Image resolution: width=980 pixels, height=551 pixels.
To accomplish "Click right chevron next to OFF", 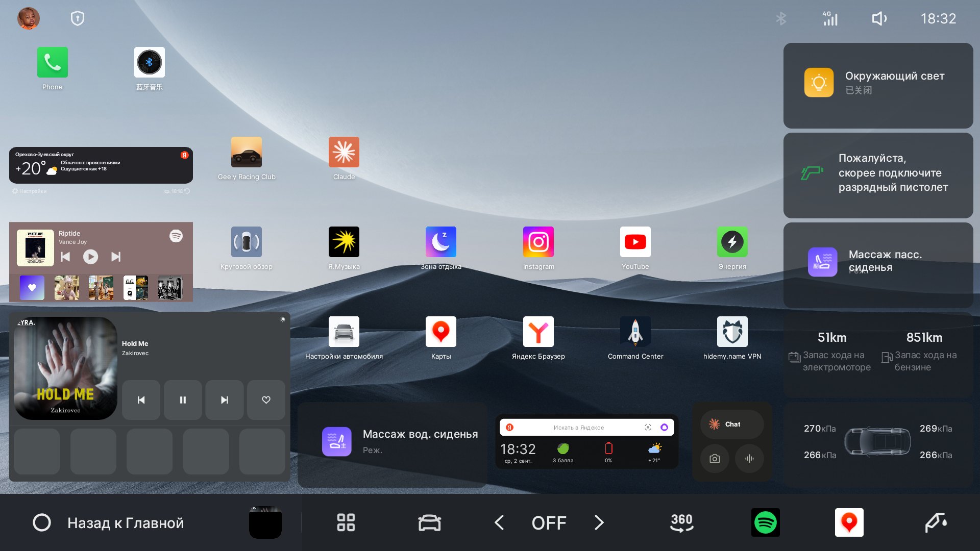I will [599, 522].
